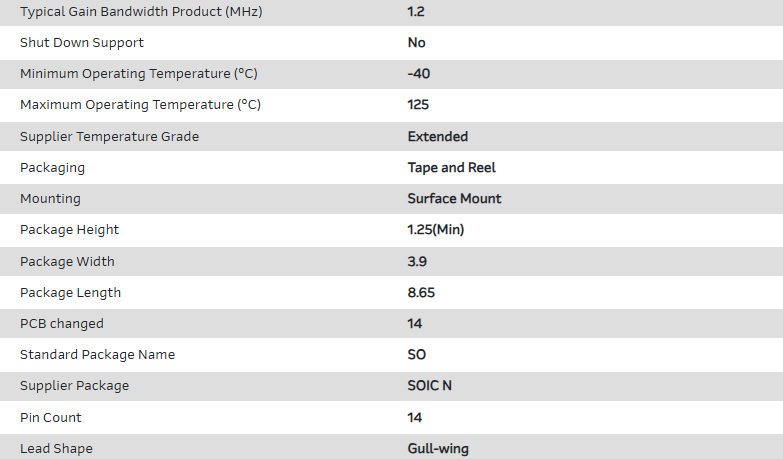Select the 125 temperature value

pos(419,105)
